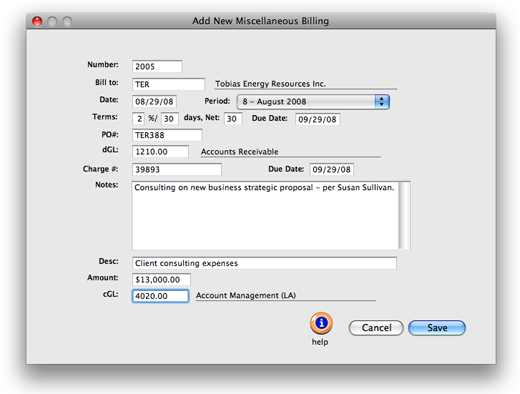
Task: Click the Tobias Energy Resources Inc. name
Action: pos(270,84)
